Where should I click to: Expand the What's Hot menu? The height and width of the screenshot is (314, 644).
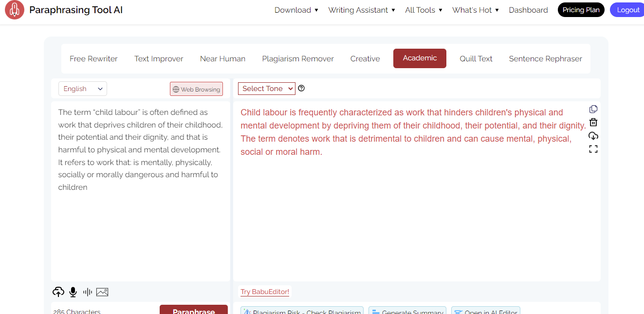click(x=476, y=10)
